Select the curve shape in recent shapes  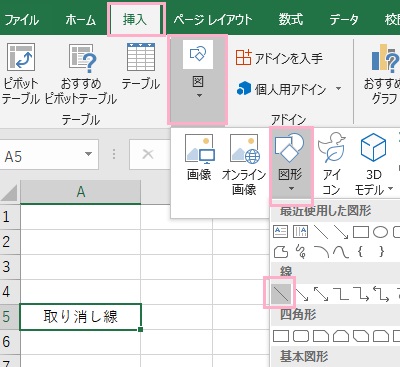tap(341, 252)
